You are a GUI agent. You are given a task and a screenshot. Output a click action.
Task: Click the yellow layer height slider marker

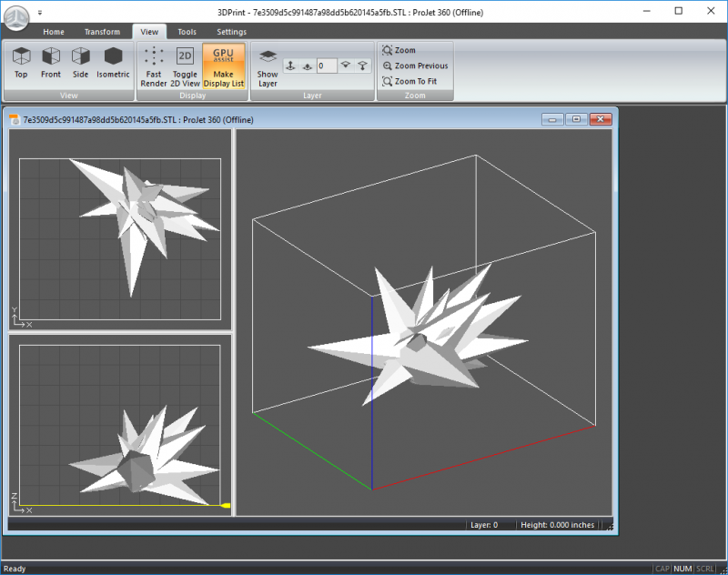[226, 505]
